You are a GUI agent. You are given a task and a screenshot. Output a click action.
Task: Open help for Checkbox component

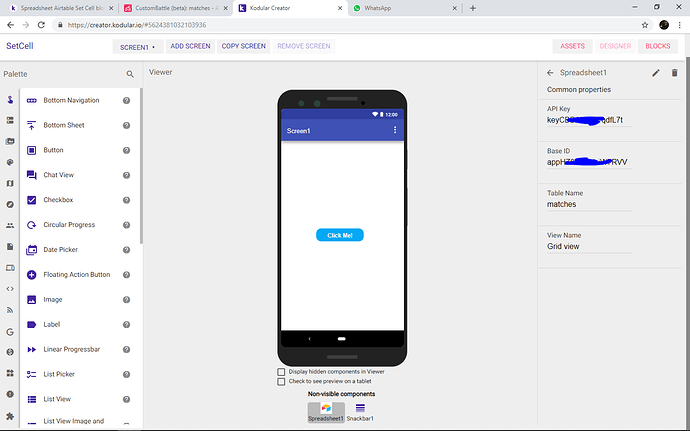126,200
